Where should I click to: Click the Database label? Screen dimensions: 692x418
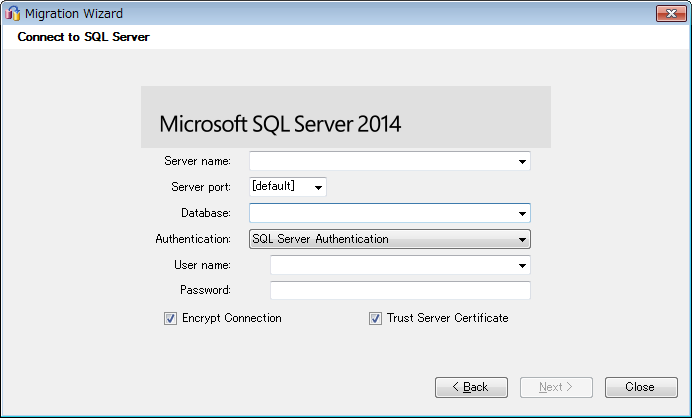point(206,213)
